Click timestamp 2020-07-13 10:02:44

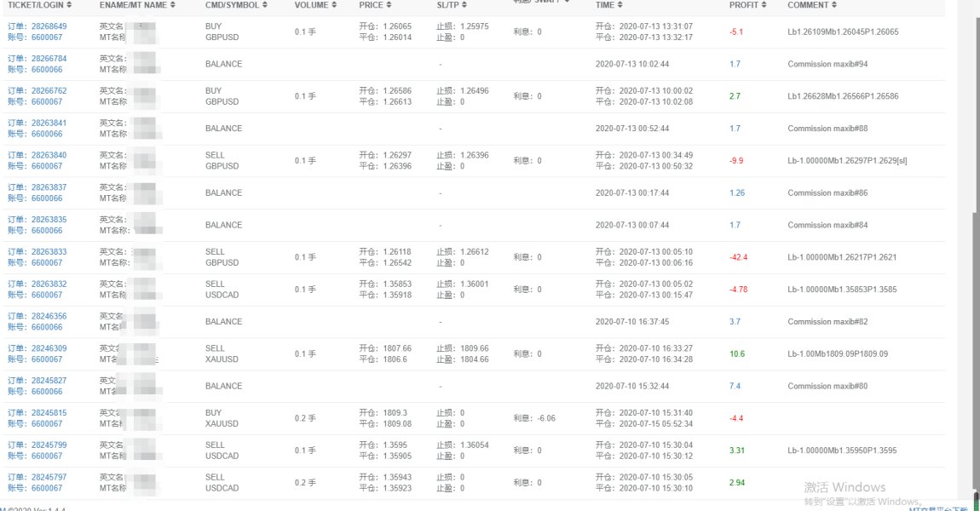tap(631, 65)
